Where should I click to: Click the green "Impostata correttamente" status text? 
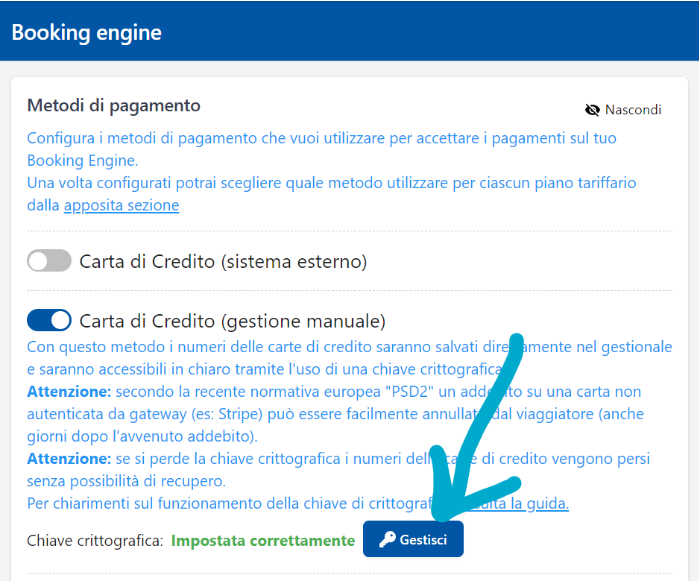click(263, 540)
